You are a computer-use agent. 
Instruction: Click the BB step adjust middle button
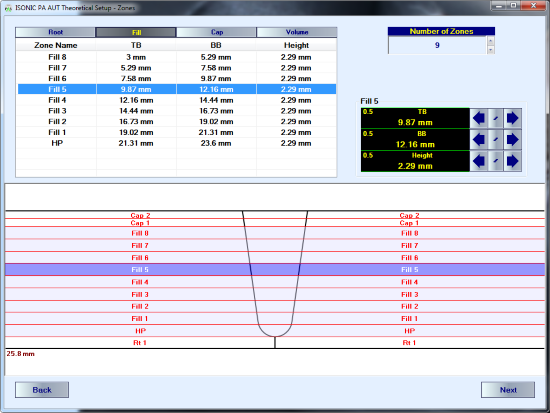496,140
